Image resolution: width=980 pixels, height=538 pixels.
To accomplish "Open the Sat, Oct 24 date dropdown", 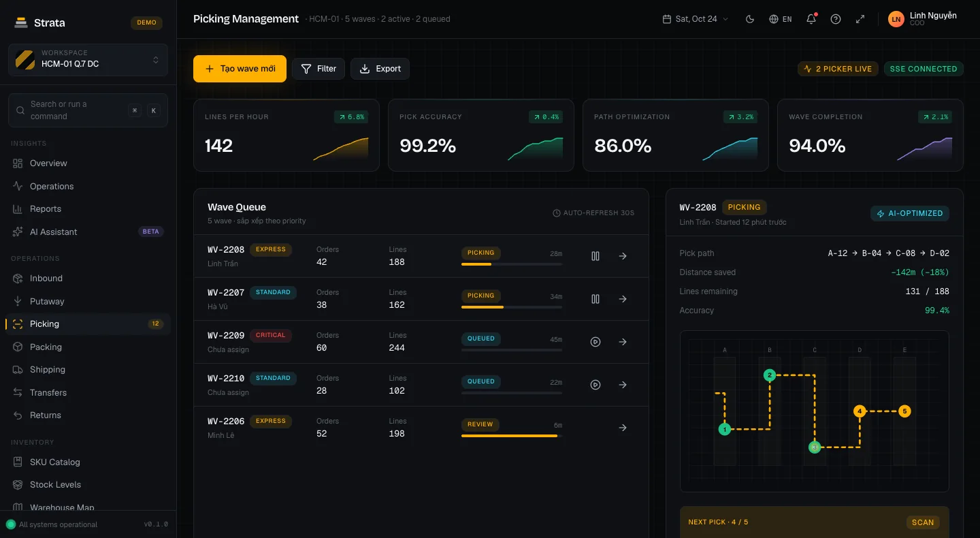I will [x=695, y=19].
